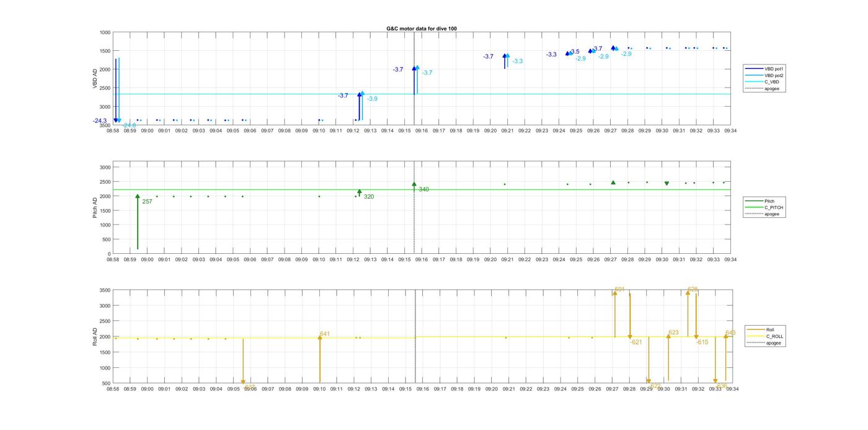The image size is (868, 430).
Task: Select the 'VBD pot1' legend entry
Action: (764, 69)
